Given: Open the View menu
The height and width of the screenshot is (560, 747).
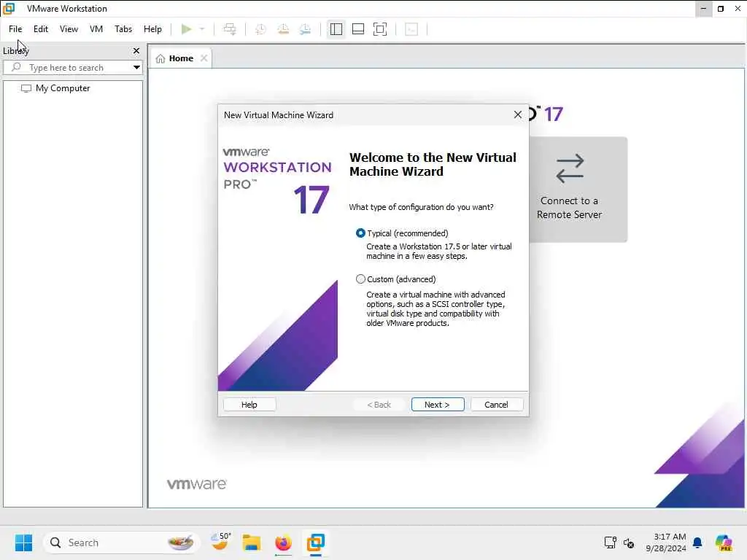Looking at the screenshot, I should pyautogui.click(x=69, y=29).
